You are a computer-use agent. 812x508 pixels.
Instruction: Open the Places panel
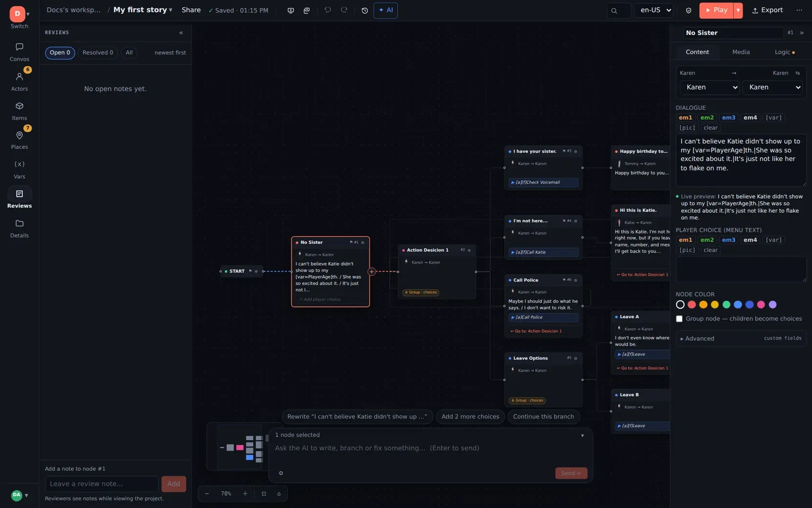(19, 140)
